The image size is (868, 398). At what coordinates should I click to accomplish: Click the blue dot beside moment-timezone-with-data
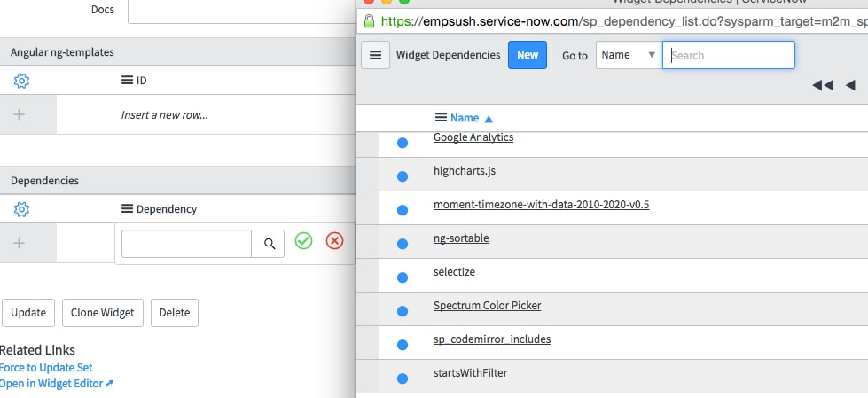pyautogui.click(x=403, y=210)
